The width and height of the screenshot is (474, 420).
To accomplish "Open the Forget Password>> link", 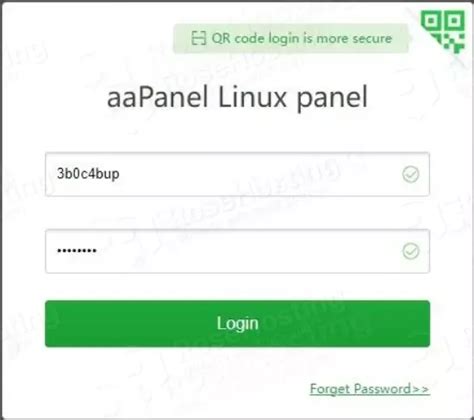I will click(370, 389).
